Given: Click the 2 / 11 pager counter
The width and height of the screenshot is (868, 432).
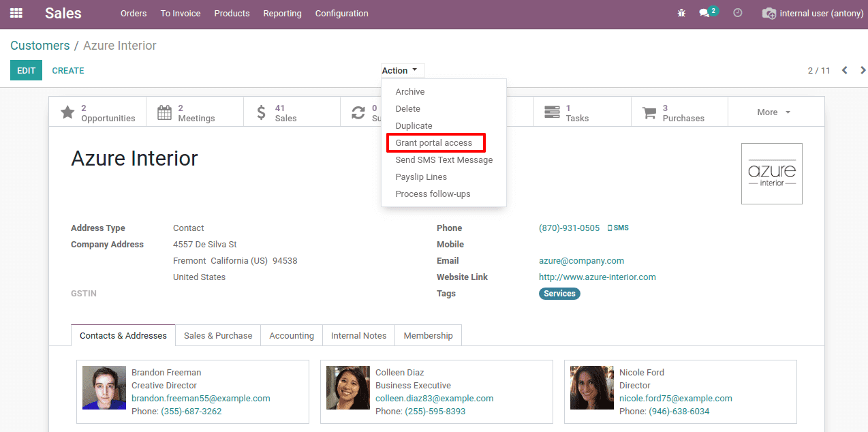Looking at the screenshot, I should click(819, 70).
